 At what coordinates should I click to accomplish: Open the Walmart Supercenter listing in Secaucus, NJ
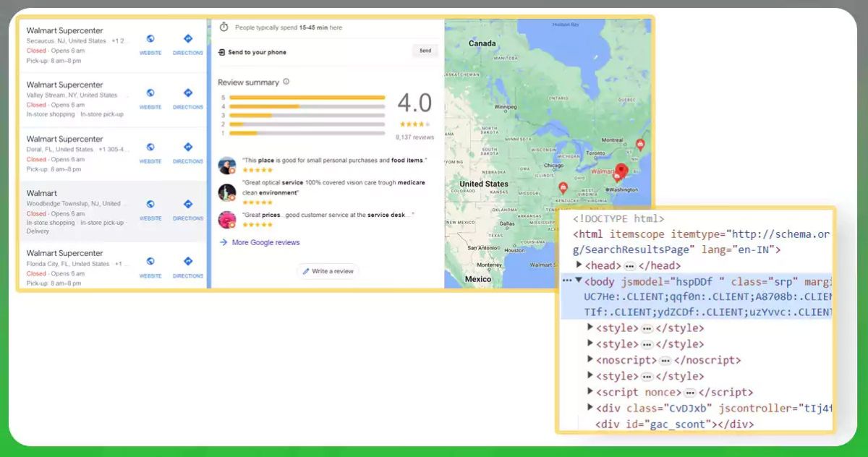pyautogui.click(x=113, y=46)
